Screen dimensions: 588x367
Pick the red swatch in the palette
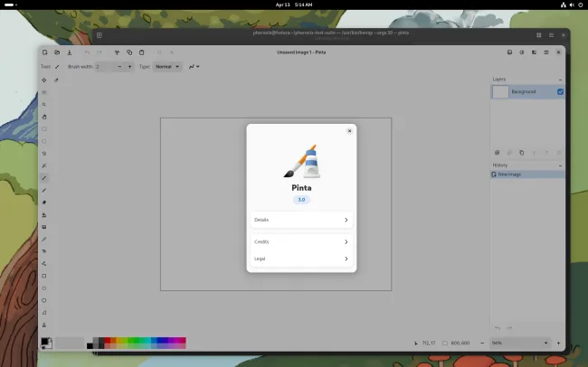[x=109, y=342]
